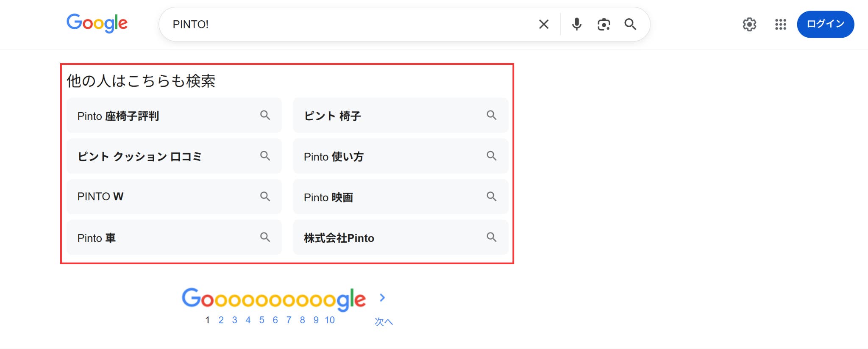Image resolution: width=868 pixels, height=349 pixels.
Task: Select related search Pinto 使い方
Action: (401, 156)
